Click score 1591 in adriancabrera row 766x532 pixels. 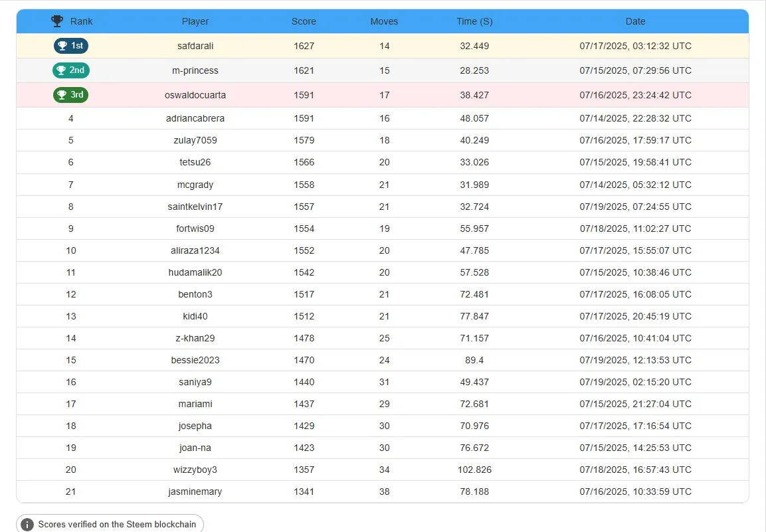pyautogui.click(x=304, y=118)
